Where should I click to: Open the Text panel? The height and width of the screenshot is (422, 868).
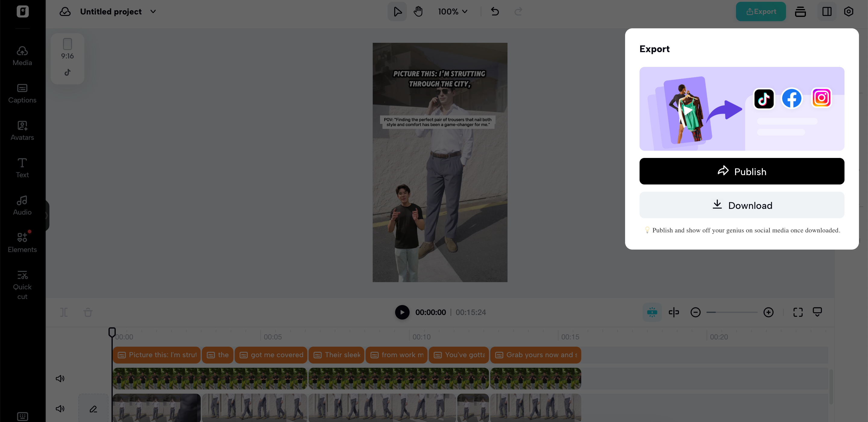pos(22,167)
